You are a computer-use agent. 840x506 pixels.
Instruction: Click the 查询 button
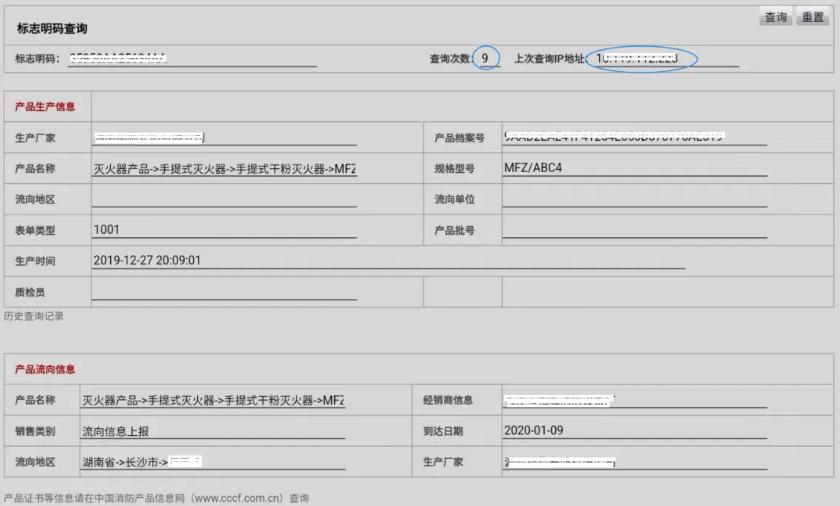click(x=776, y=17)
